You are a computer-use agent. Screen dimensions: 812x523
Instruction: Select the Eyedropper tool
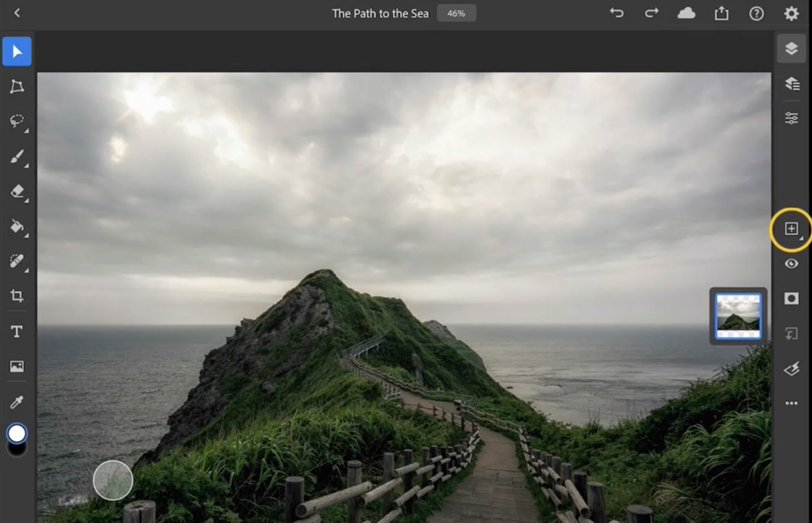tap(17, 402)
